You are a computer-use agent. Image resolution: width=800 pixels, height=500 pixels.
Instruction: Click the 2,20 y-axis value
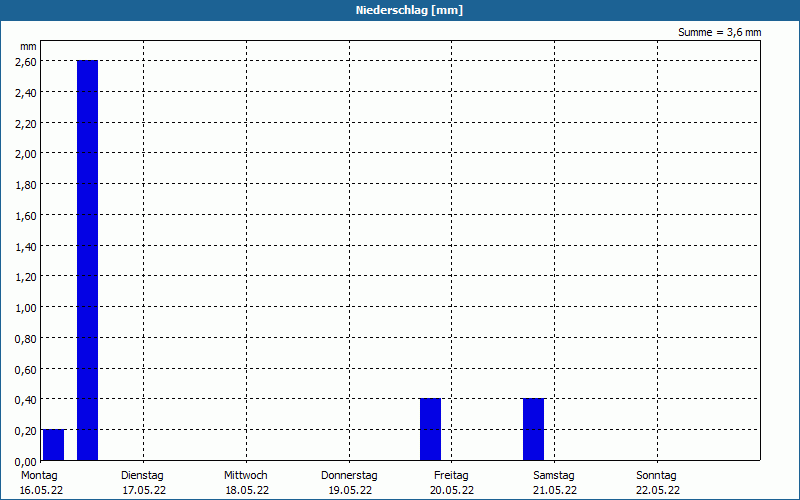[26, 123]
